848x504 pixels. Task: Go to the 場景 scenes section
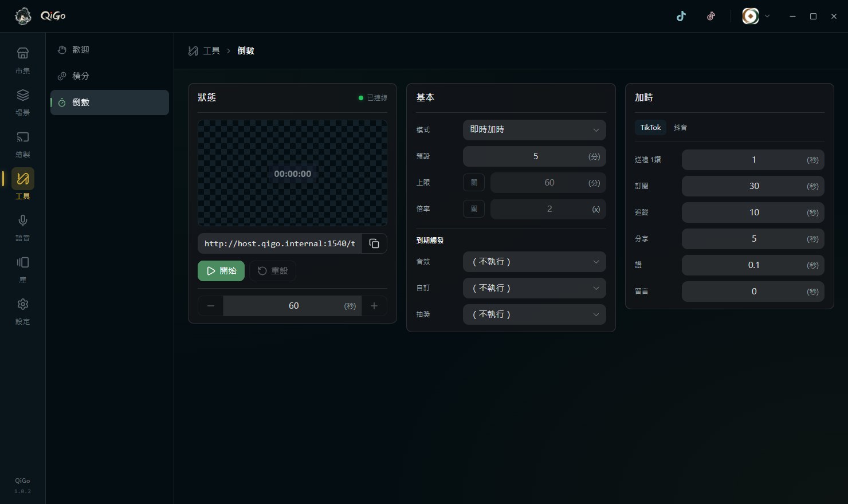coord(23,102)
